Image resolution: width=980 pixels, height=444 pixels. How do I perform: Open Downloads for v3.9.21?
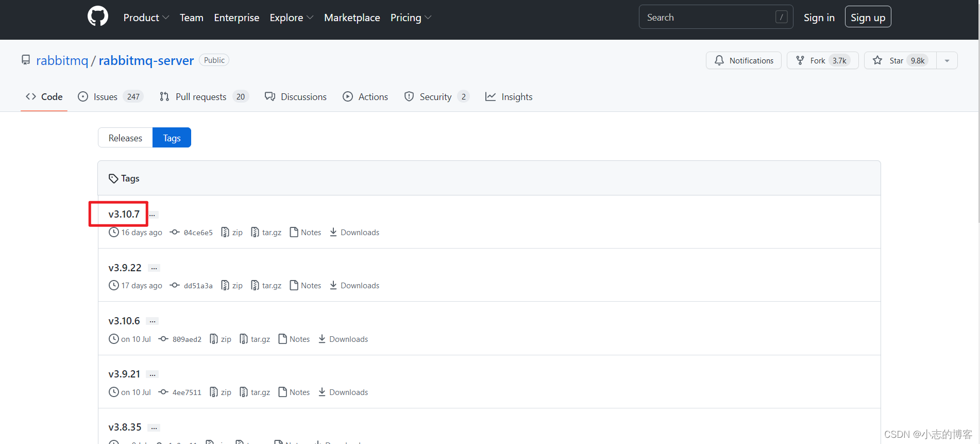pyautogui.click(x=343, y=392)
